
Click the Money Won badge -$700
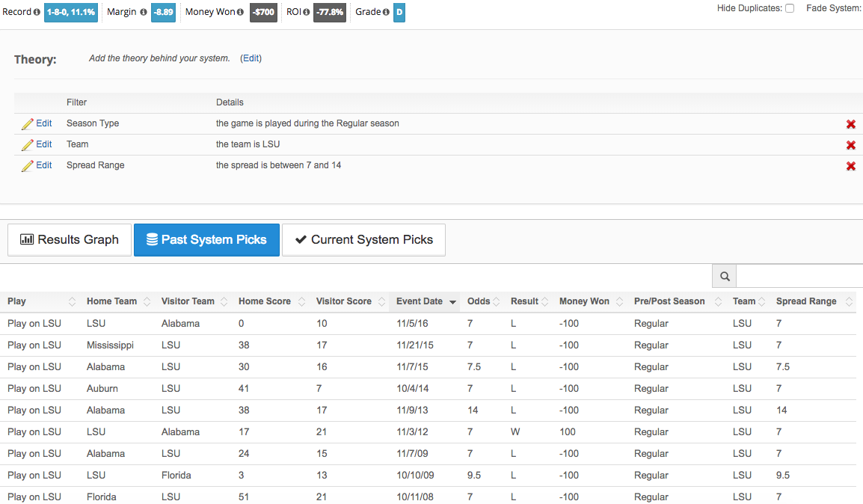click(264, 12)
